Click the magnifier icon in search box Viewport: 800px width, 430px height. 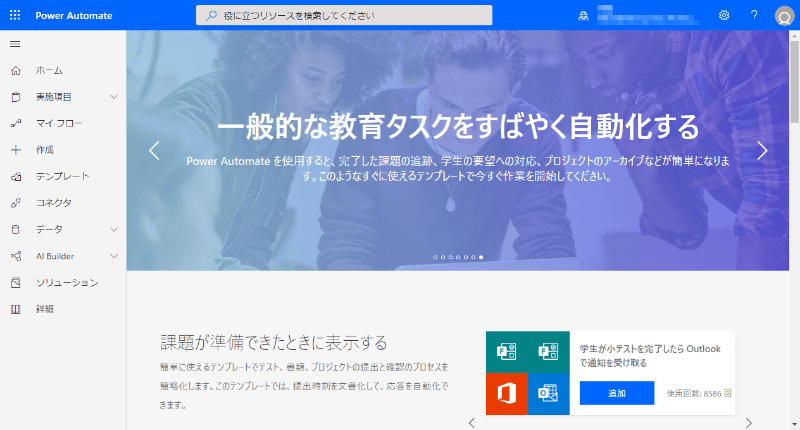(211, 16)
